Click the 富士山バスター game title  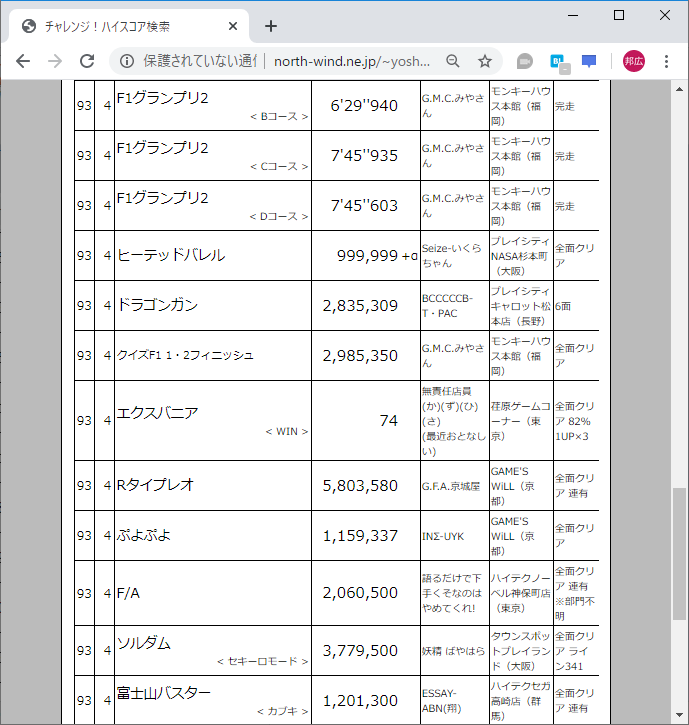163,693
